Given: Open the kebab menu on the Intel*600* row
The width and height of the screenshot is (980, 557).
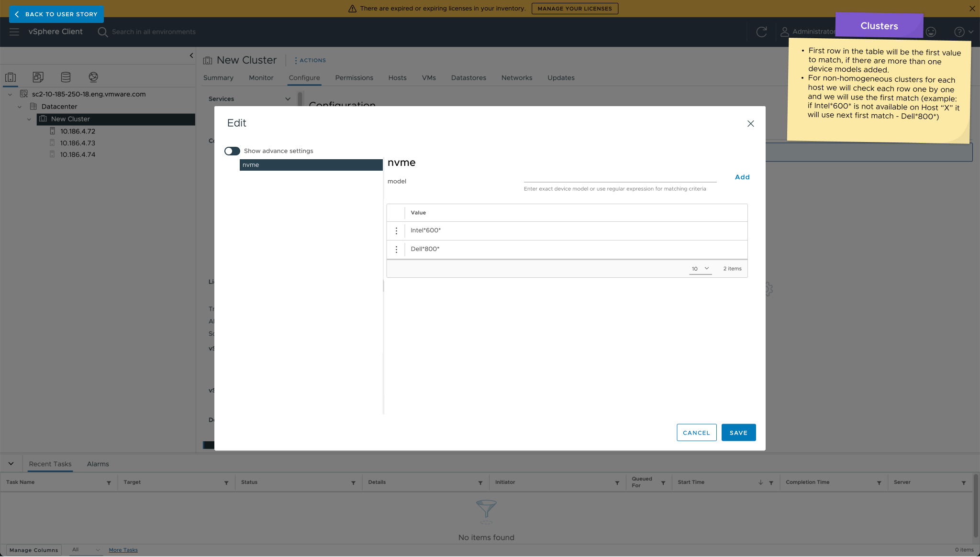Looking at the screenshot, I should [396, 230].
